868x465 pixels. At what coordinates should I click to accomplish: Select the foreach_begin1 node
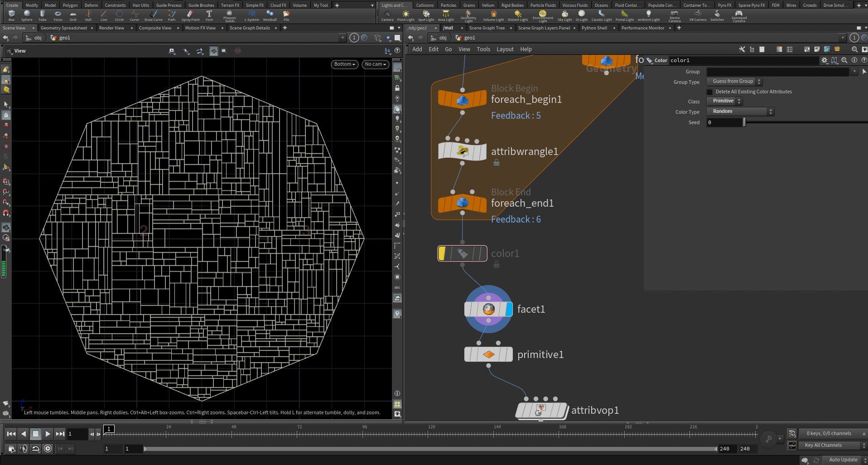click(x=462, y=99)
